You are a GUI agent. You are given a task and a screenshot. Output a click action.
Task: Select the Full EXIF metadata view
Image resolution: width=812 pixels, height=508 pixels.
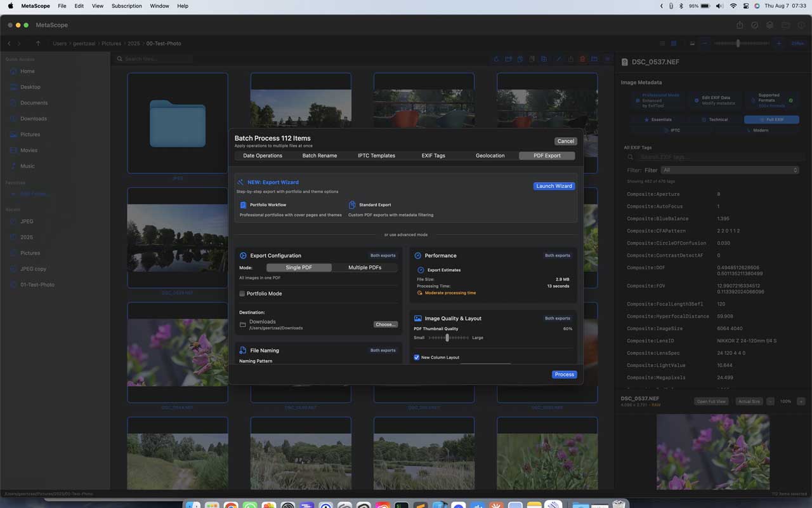(771, 119)
